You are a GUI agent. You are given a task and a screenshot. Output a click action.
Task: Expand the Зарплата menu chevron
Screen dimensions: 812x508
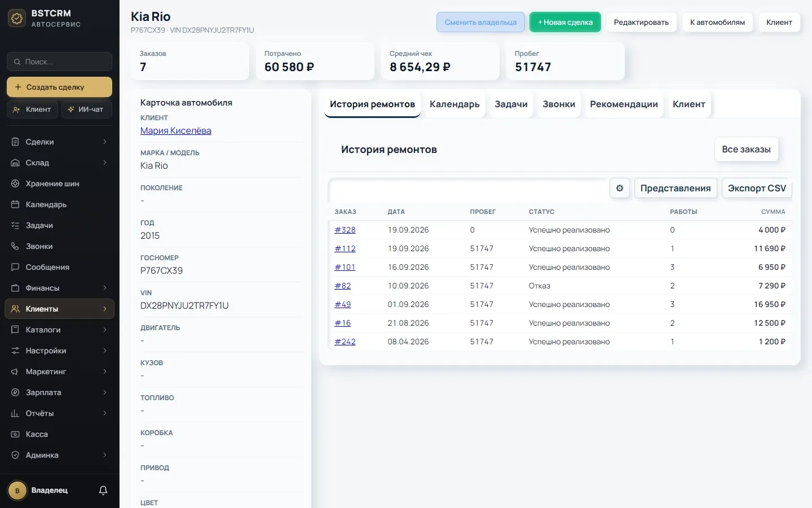click(x=105, y=392)
